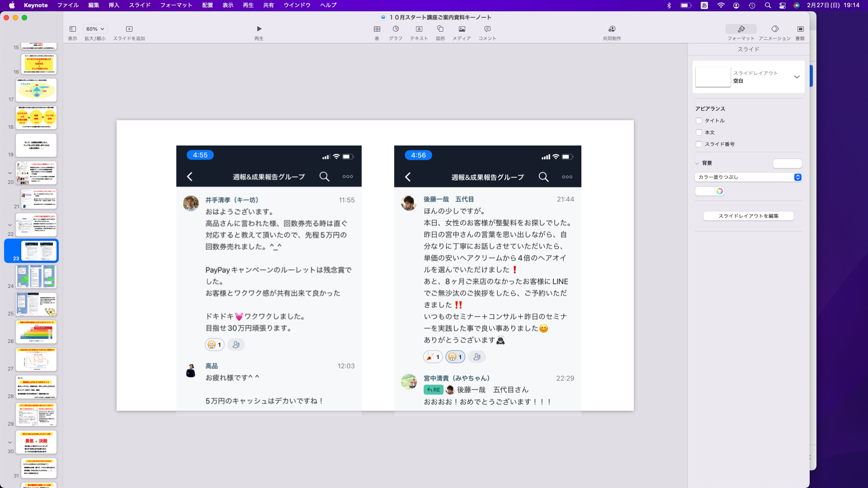Insert a chart with グラフ icon
The image size is (868, 488).
pyautogui.click(x=396, y=29)
